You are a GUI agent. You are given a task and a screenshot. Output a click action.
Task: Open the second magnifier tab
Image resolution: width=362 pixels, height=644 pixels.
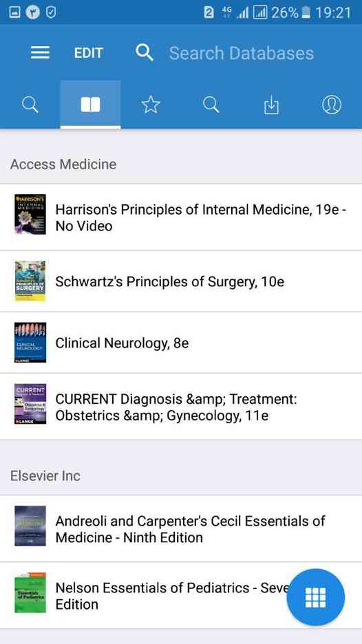[211, 105]
